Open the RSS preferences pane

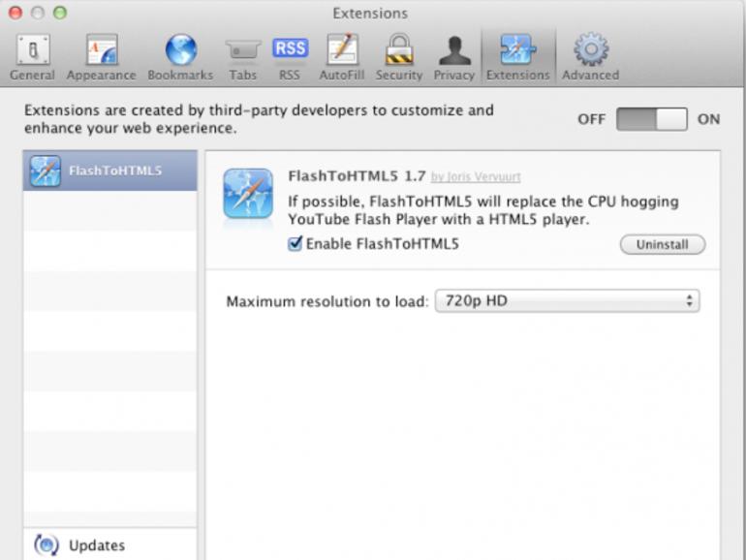coord(290,57)
